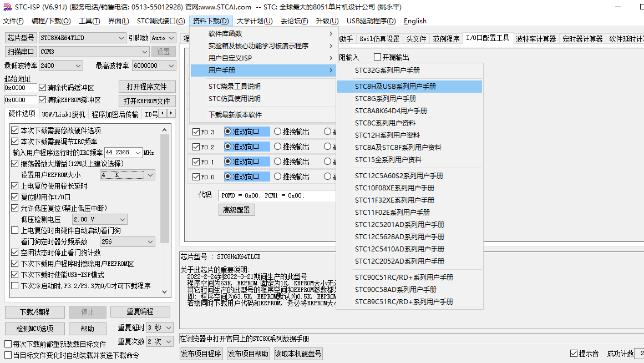Open the USB驱动程序(D) menu
This screenshot has width=644, height=363.
[371, 21]
